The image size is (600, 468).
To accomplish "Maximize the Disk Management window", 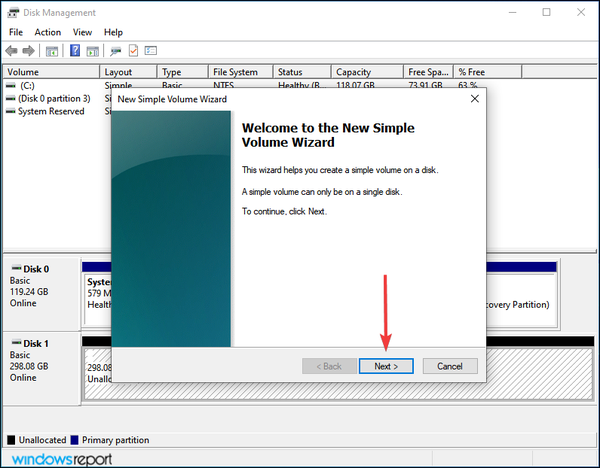I will [546, 12].
